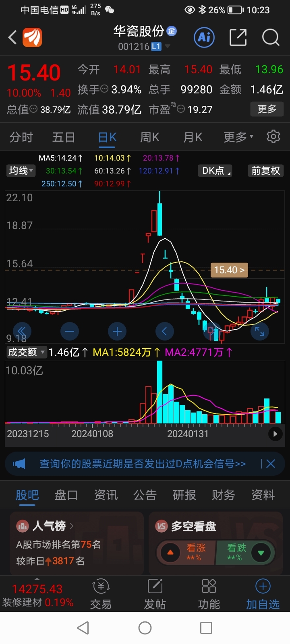Tap the tallest cyan candlestick
The width and height of the screenshot is (290, 644).
coord(160,213)
